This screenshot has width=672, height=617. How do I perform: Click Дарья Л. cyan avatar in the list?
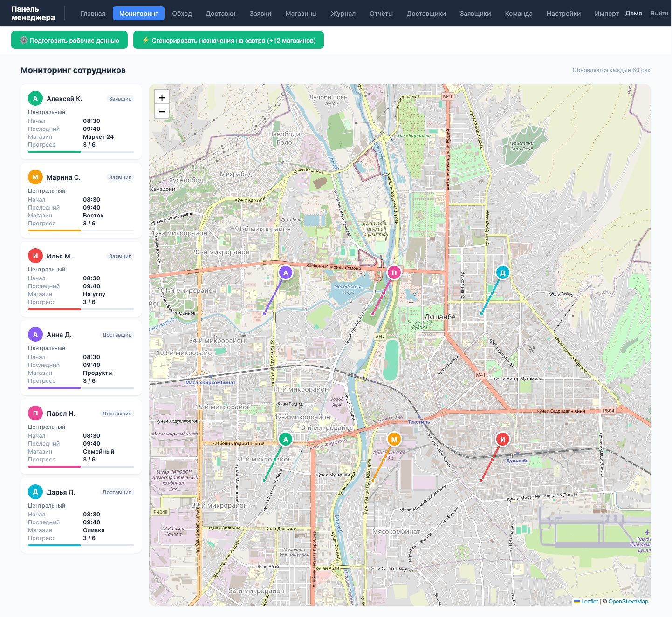pyautogui.click(x=35, y=492)
